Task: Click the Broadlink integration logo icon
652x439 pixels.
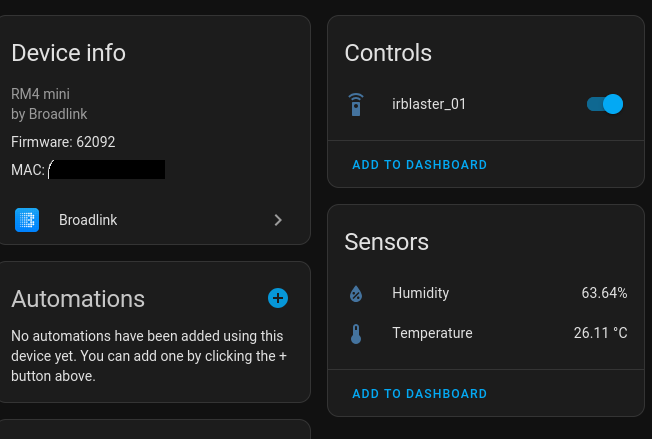Action: pos(27,220)
